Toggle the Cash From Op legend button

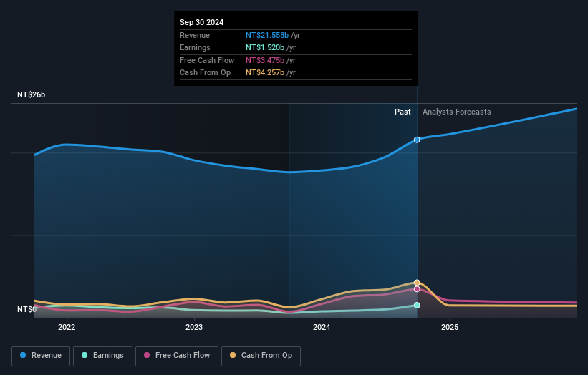click(261, 356)
